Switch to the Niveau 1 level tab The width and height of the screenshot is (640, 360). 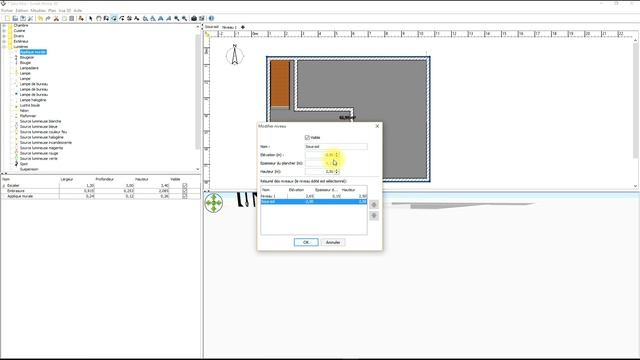pyautogui.click(x=229, y=27)
